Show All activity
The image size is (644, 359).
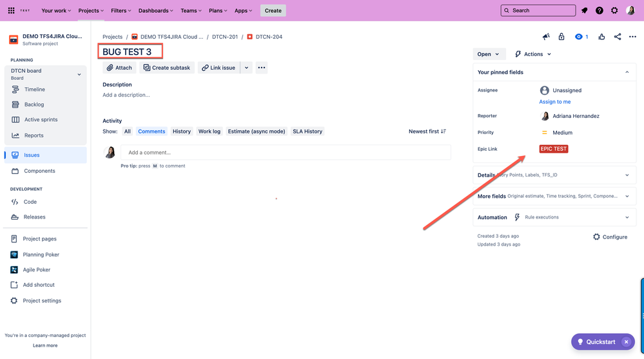128,131
